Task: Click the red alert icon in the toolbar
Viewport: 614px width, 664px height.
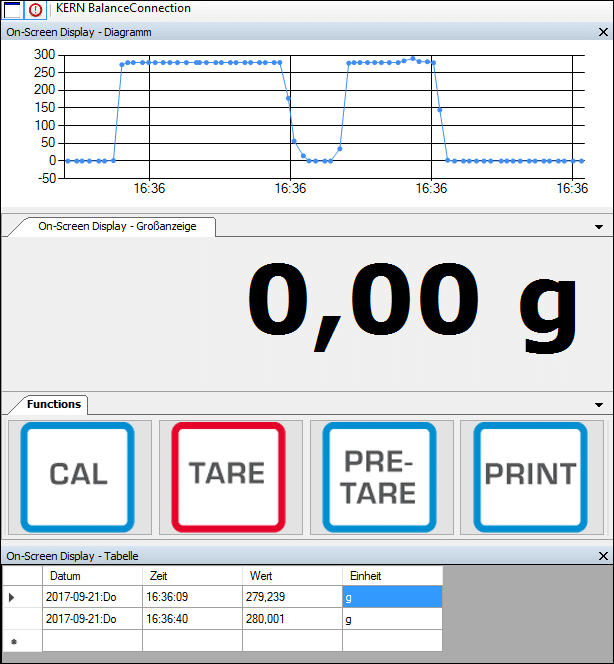Action: (34, 9)
